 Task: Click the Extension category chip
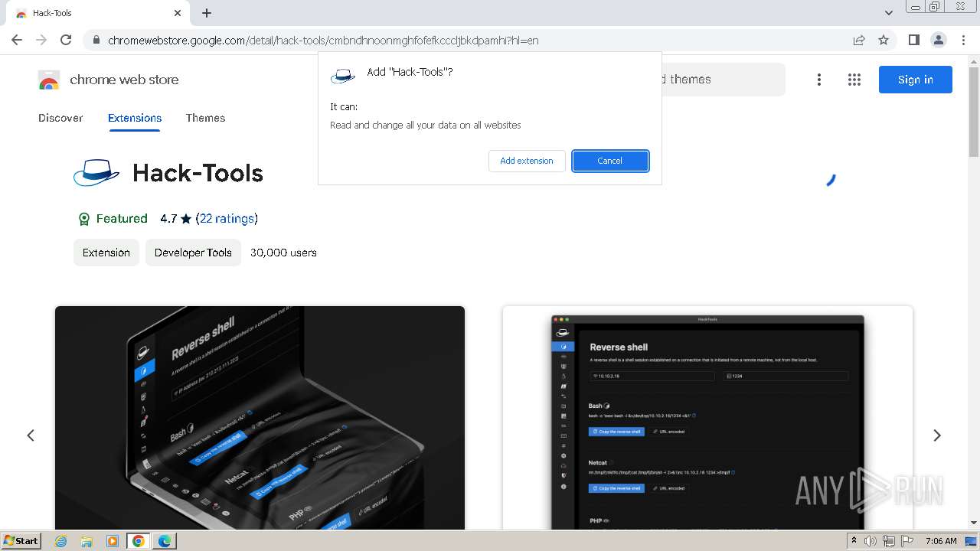pyautogui.click(x=106, y=253)
